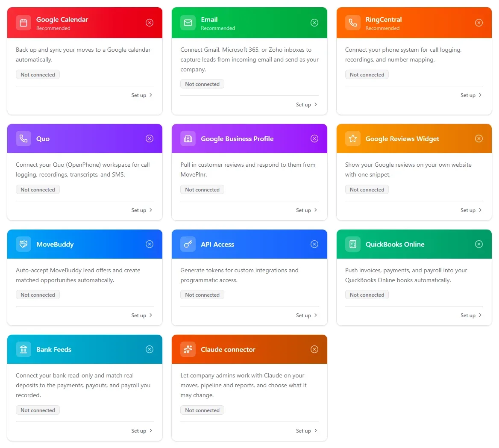Viewport: 499px width, 448px height.
Task: Click the MoveBuddy card title
Action: coord(55,245)
